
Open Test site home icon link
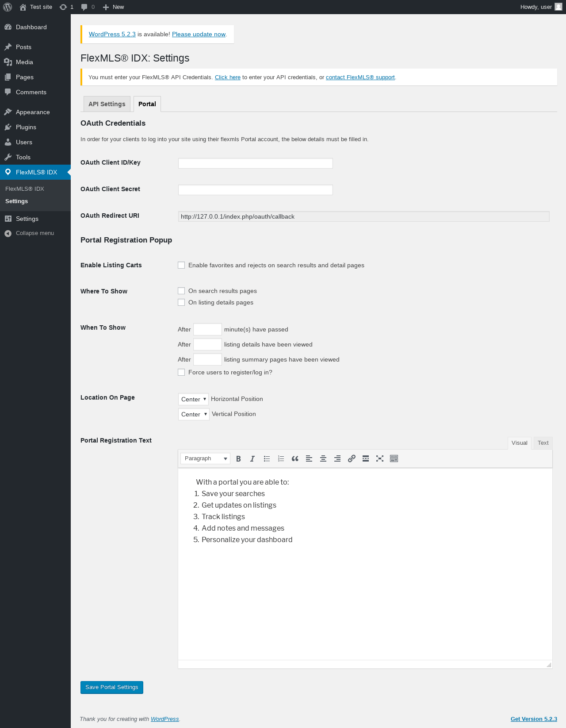(x=23, y=7)
